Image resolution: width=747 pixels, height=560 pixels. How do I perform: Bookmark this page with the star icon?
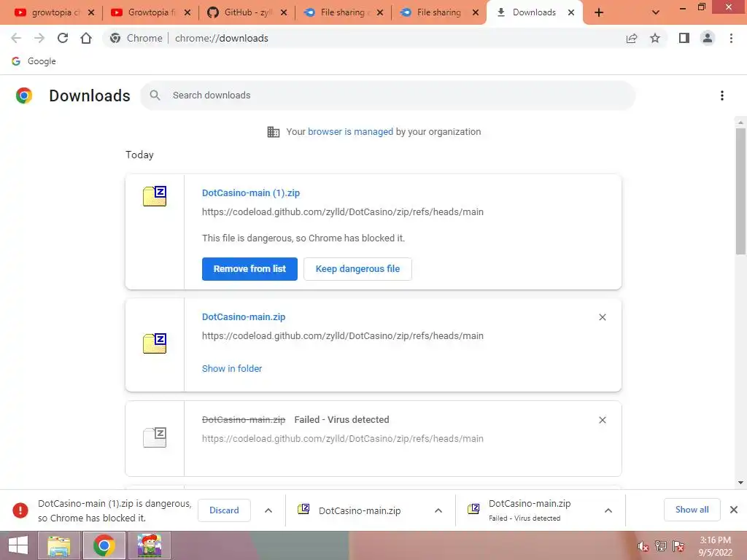(x=655, y=38)
